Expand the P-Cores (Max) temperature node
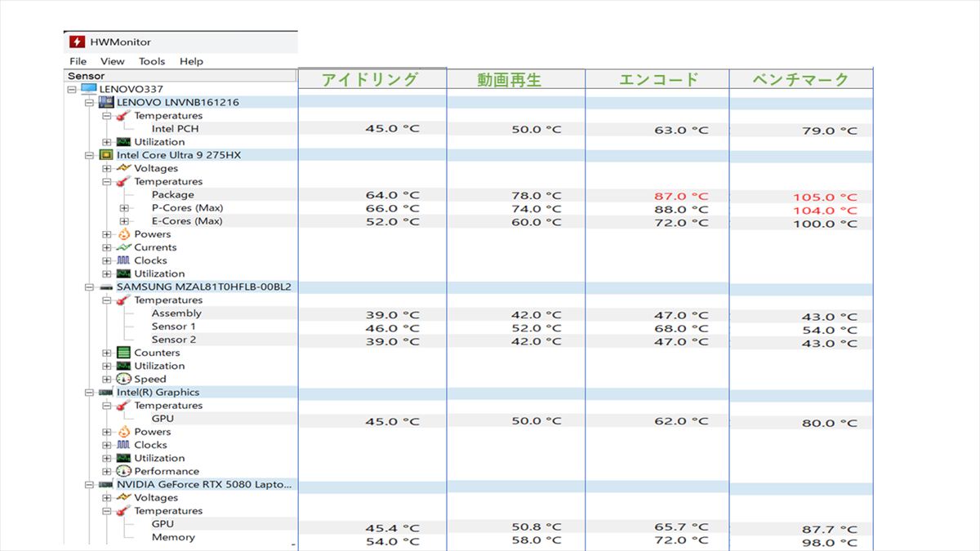Image resolution: width=980 pixels, height=551 pixels. click(x=124, y=208)
